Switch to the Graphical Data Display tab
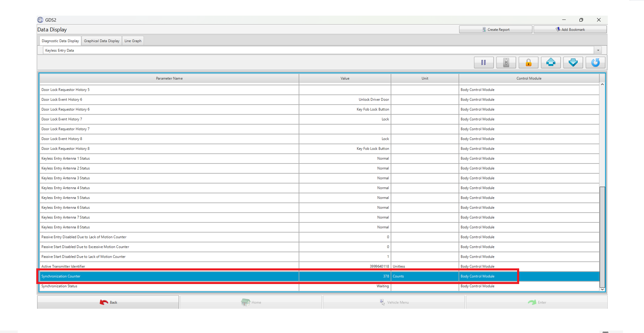 point(102,41)
